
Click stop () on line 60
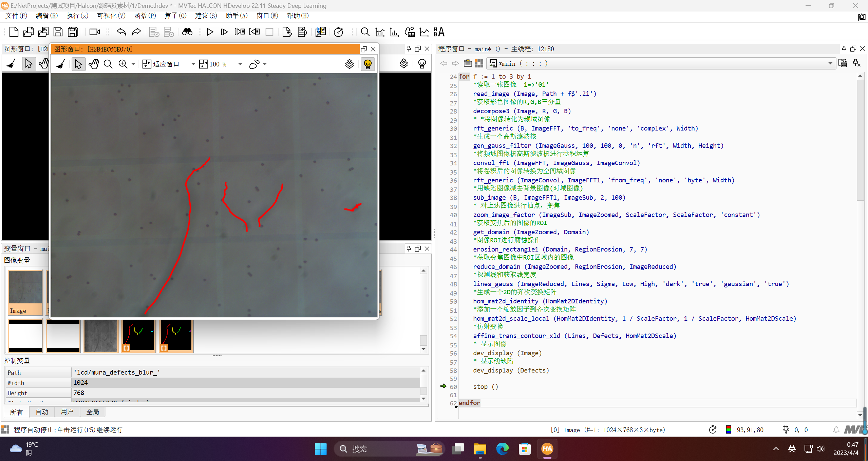pos(486,386)
